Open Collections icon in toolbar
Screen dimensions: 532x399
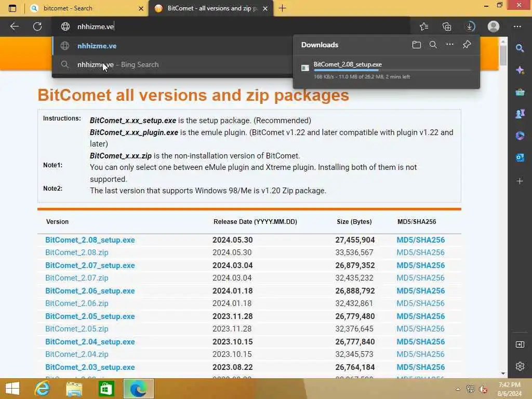tap(447, 26)
